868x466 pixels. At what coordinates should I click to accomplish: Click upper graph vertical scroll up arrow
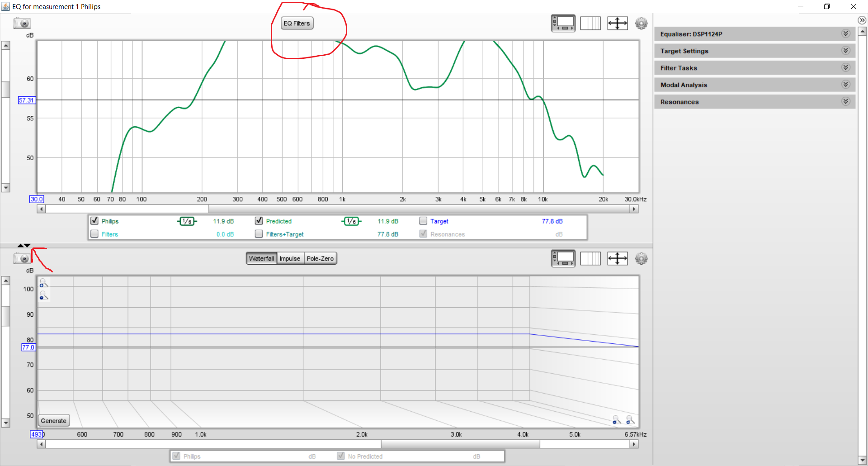(x=5, y=45)
